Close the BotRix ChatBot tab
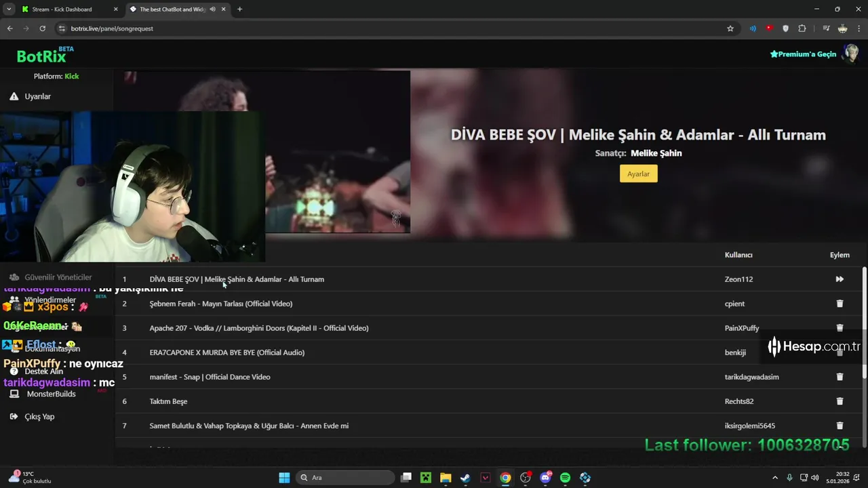 pyautogui.click(x=223, y=9)
